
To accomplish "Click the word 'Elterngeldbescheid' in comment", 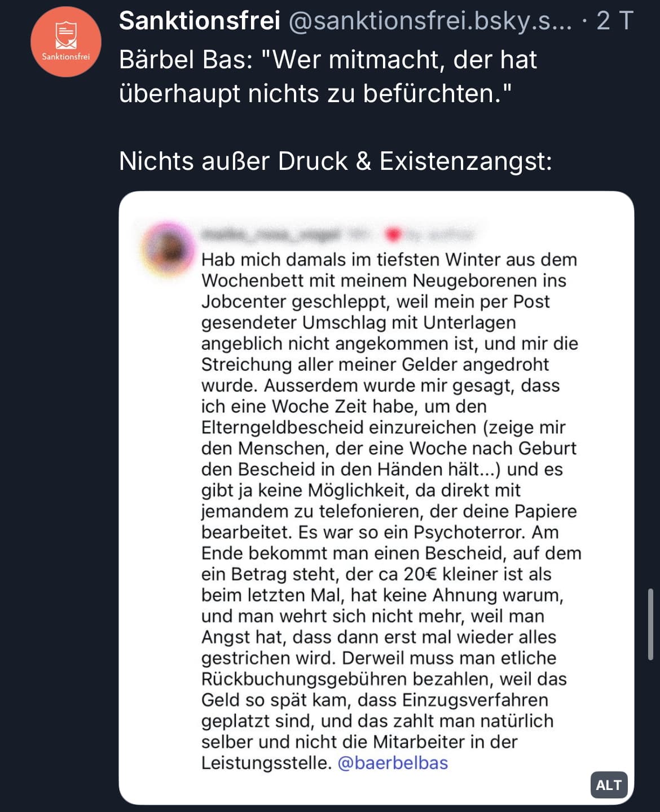I will [282, 427].
